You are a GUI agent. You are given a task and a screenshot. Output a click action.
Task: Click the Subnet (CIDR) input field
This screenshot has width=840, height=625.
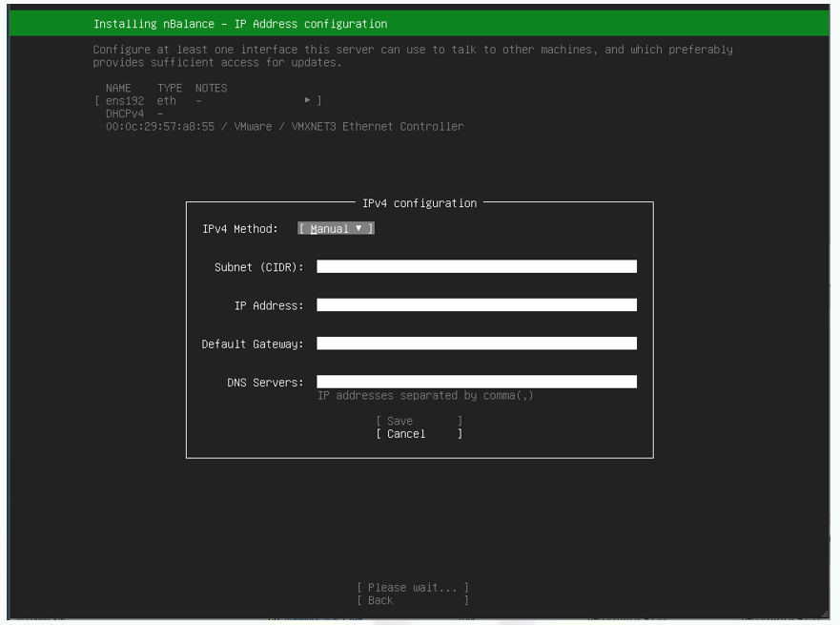(476, 267)
